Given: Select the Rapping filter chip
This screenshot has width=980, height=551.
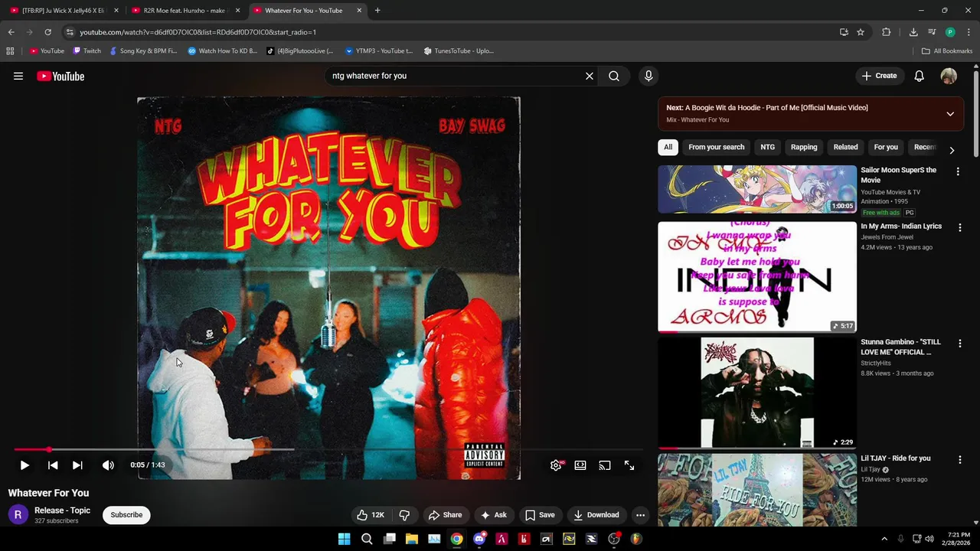Looking at the screenshot, I should point(804,147).
